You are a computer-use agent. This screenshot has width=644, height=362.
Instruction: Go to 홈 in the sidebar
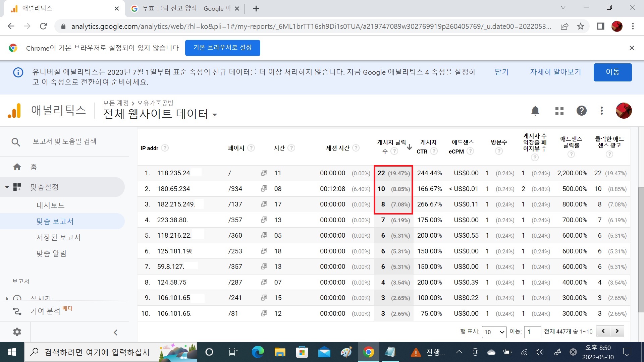(34, 167)
